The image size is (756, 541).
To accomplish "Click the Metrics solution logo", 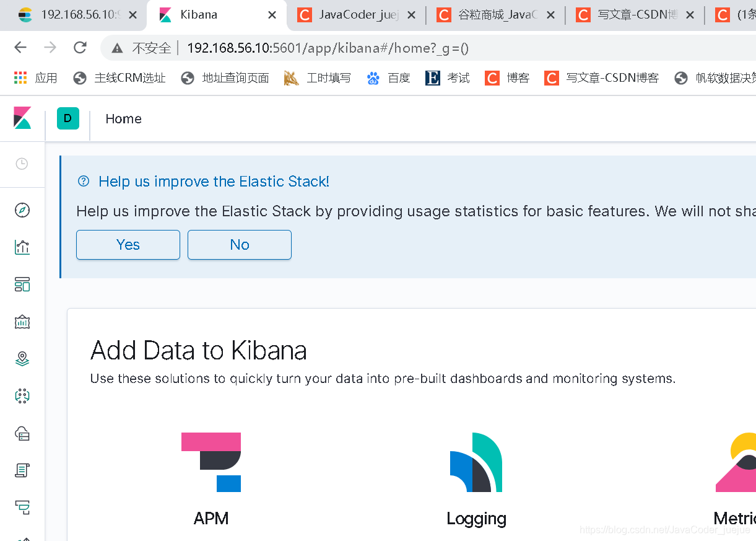I will point(736,462).
